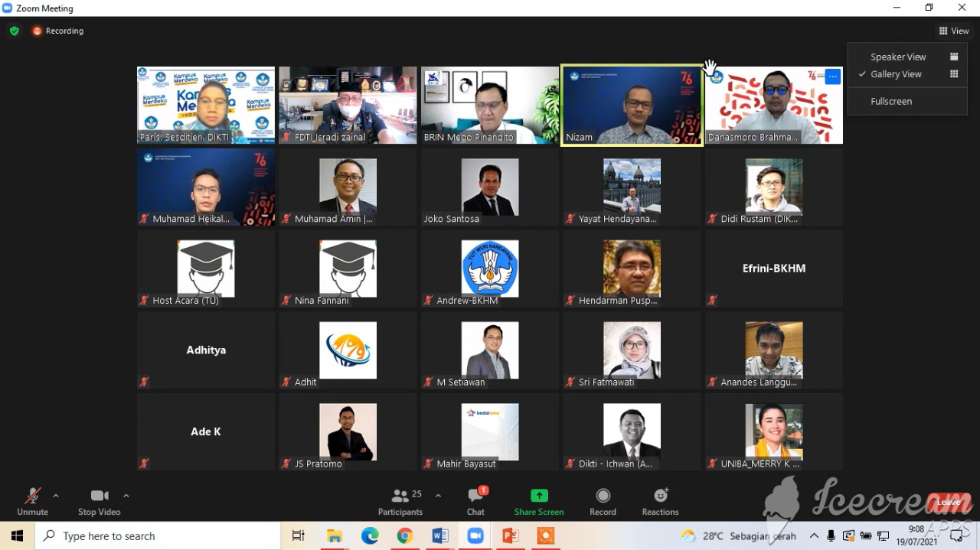Click the green Share Screen icon
The image size is (980, 550).
coord(539,496)
